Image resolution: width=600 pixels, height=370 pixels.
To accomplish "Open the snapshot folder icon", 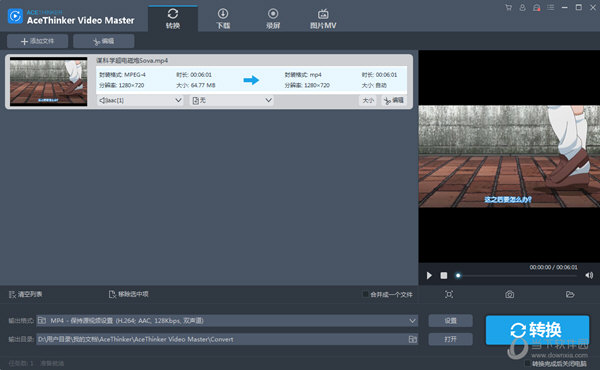I will [570, 294].
